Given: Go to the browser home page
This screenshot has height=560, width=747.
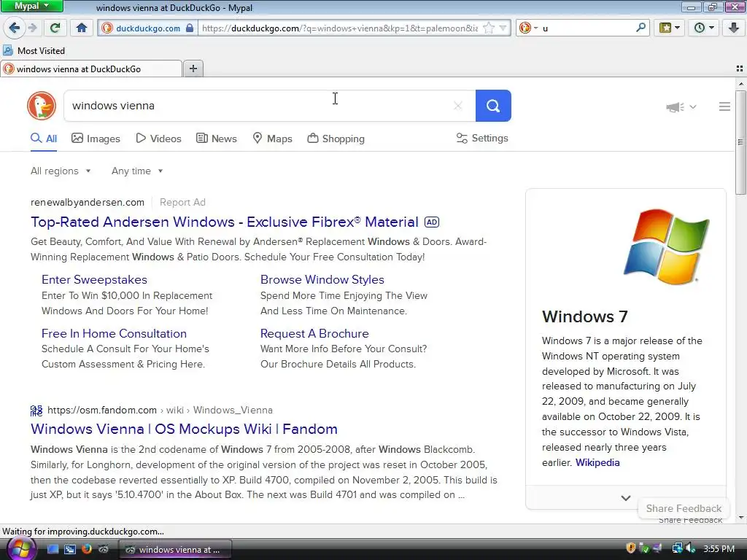Looking at the screenshot, I should (x=82, y=28).
